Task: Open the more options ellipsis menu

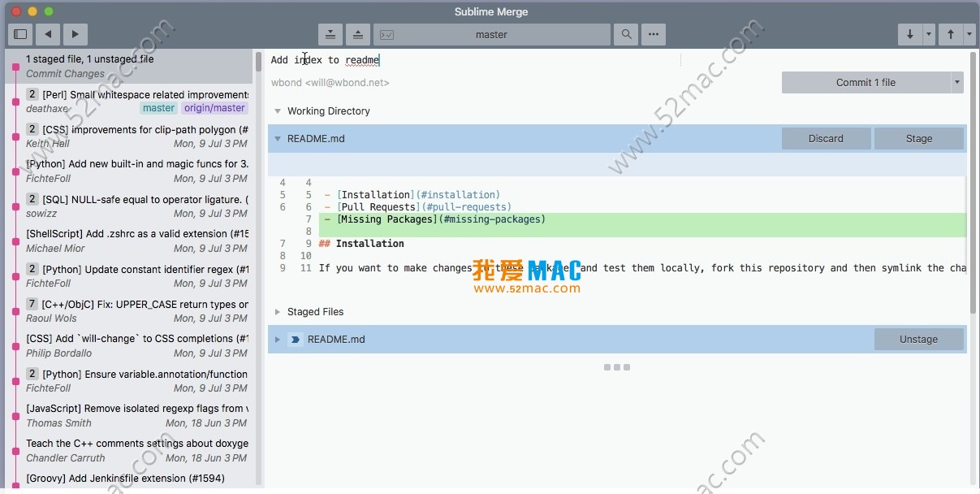Action: click(654, 34)
